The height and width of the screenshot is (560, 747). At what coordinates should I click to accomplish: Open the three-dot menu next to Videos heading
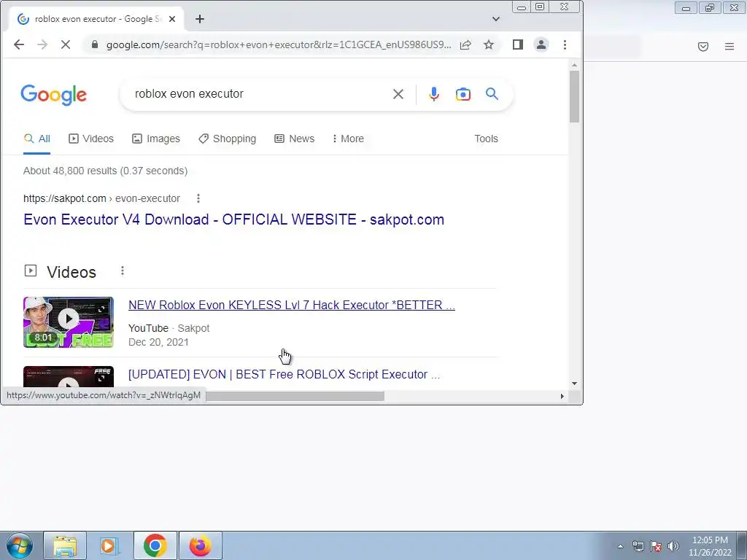pyautogui.click(x=123, y=271)
